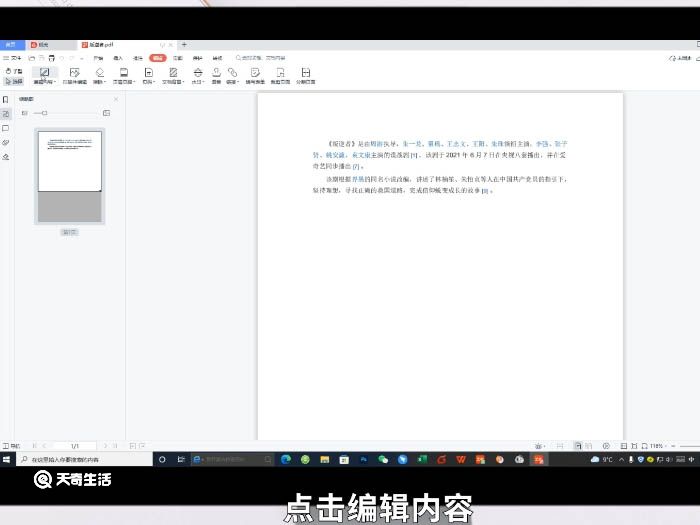
Task: Click the print icon in quick toolbar
Action: 51,58
